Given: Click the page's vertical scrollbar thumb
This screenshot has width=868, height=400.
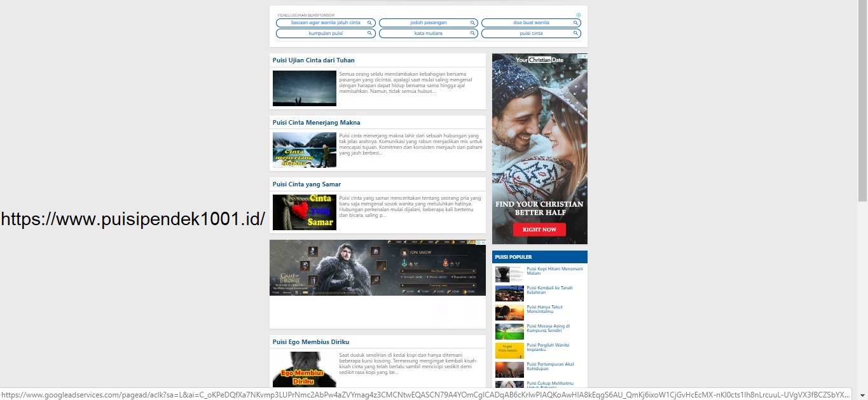Looking at the screenshot, I should [862, 102].
